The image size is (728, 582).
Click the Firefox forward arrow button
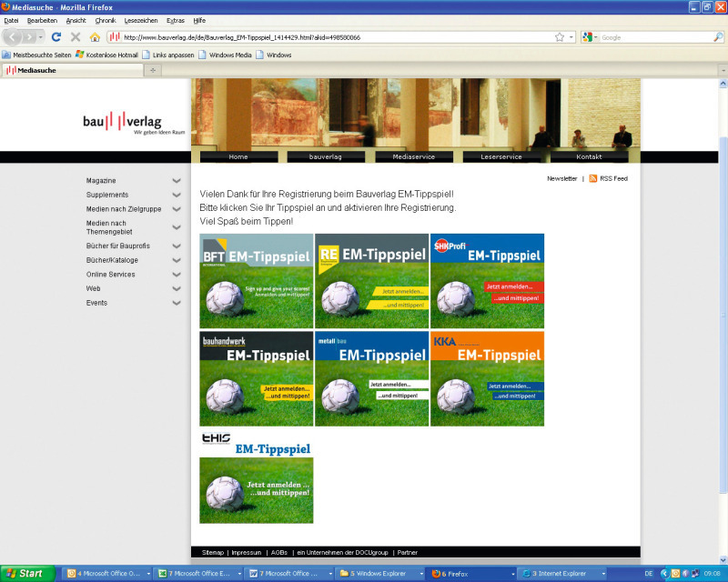29,37
